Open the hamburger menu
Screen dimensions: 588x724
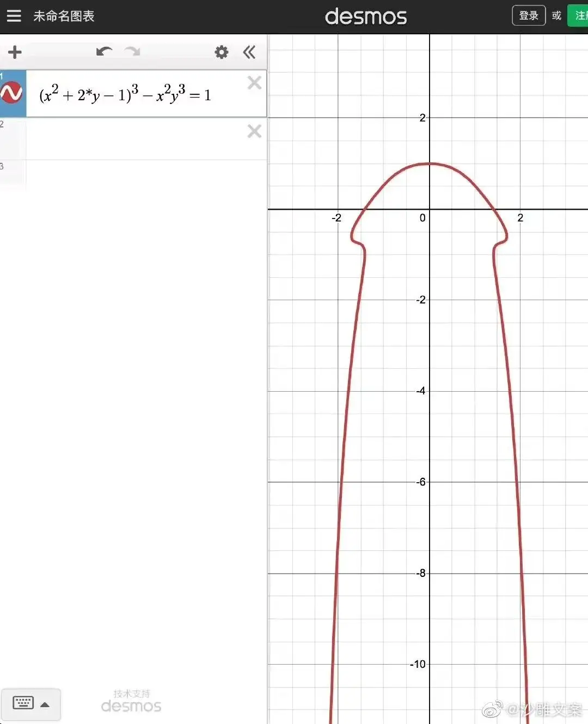(x=14, y=16)
